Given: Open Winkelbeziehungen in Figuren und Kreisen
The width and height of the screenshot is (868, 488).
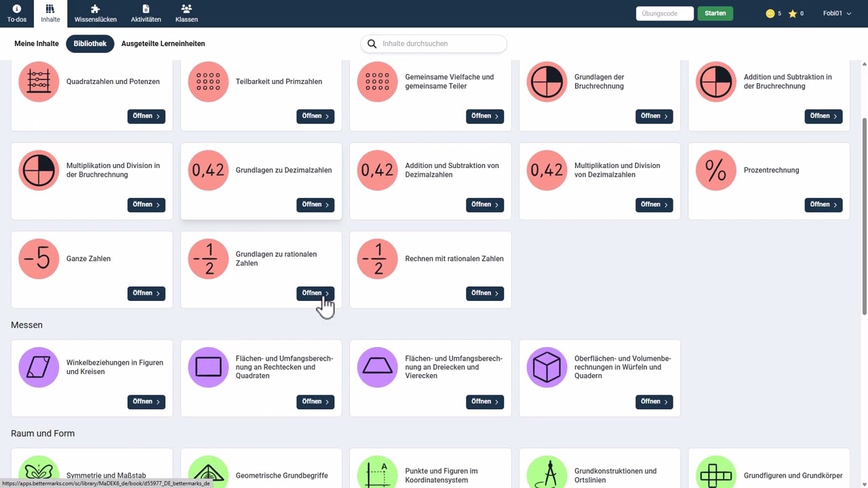Looking at the screenshot, I should (x=146, y=402).
